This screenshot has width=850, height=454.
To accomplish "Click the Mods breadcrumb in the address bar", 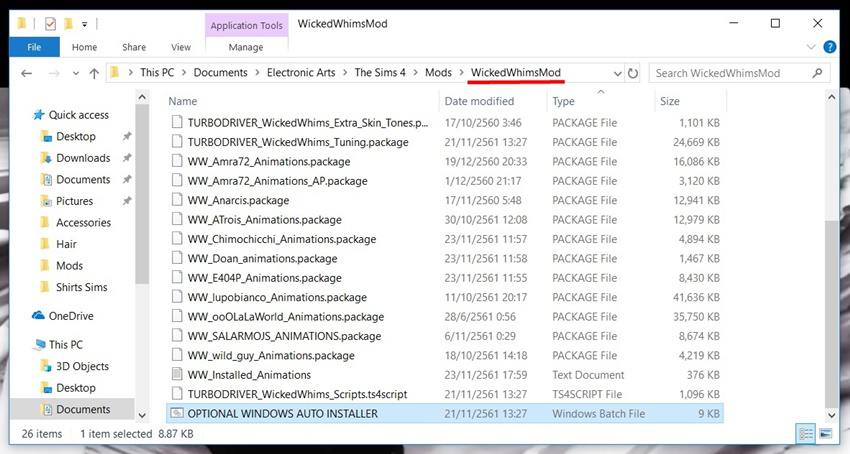I will pos(438,73).
